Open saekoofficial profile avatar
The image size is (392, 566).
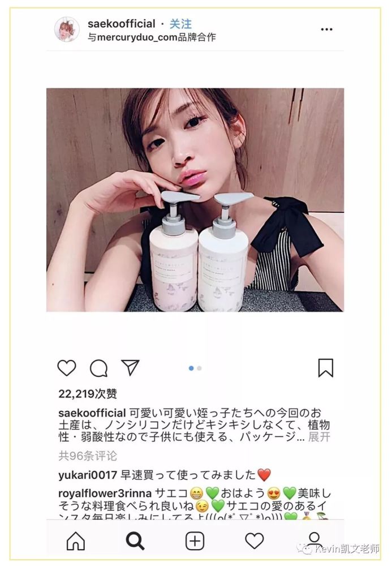tap(67, 29)
